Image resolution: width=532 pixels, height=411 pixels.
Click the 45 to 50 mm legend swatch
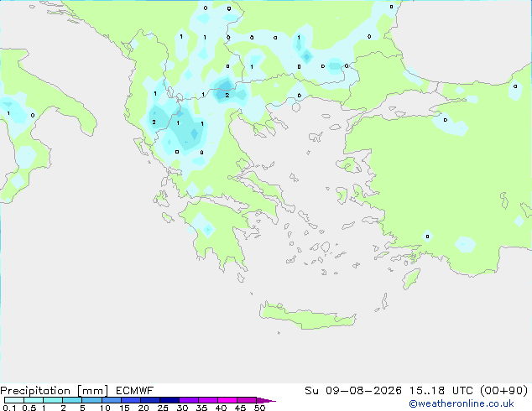coord(247,400)
